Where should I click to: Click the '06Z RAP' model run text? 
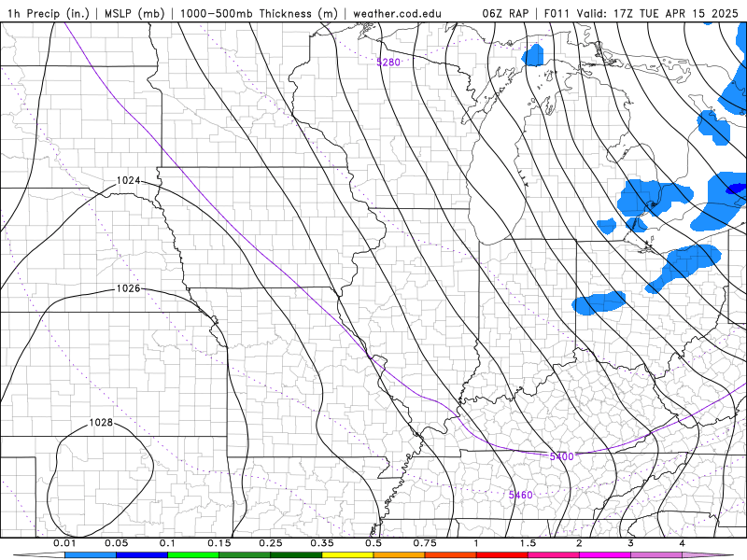(x=505, y=13)
